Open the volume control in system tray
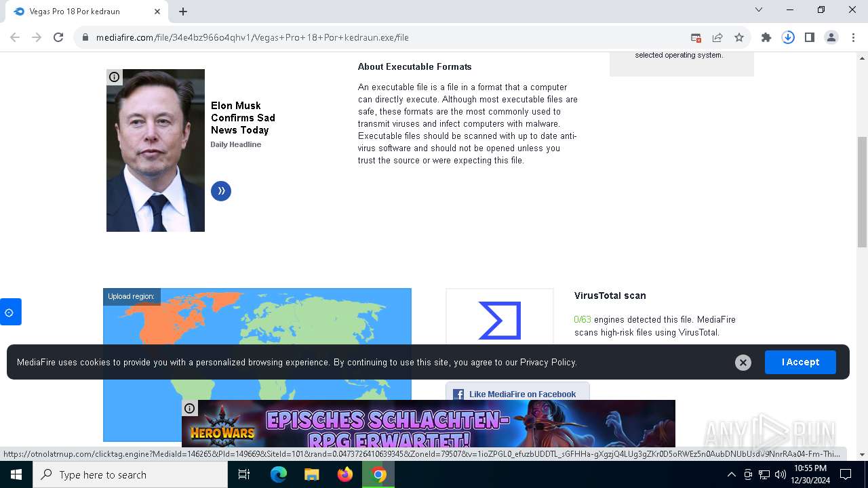The image size is (868, 488). tap(780, 474)
